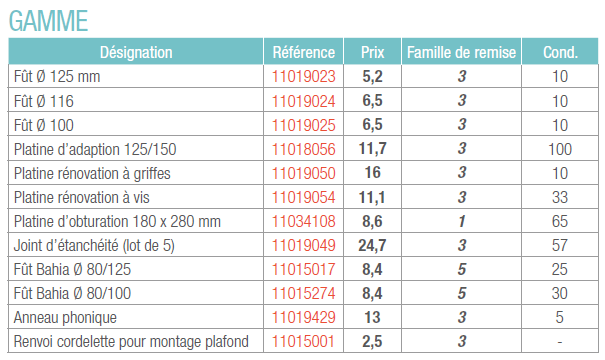Select the Fût Ø 125 mm row
The width and height of the screenshot is (605, 360).
303,76
